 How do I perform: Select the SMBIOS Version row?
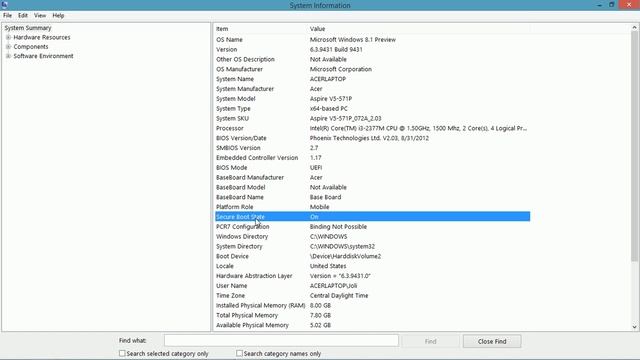click(372, 148)
